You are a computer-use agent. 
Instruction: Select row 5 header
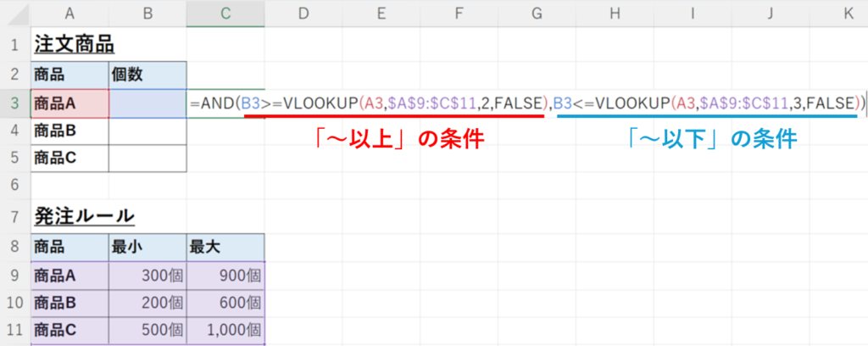[15, 159]
